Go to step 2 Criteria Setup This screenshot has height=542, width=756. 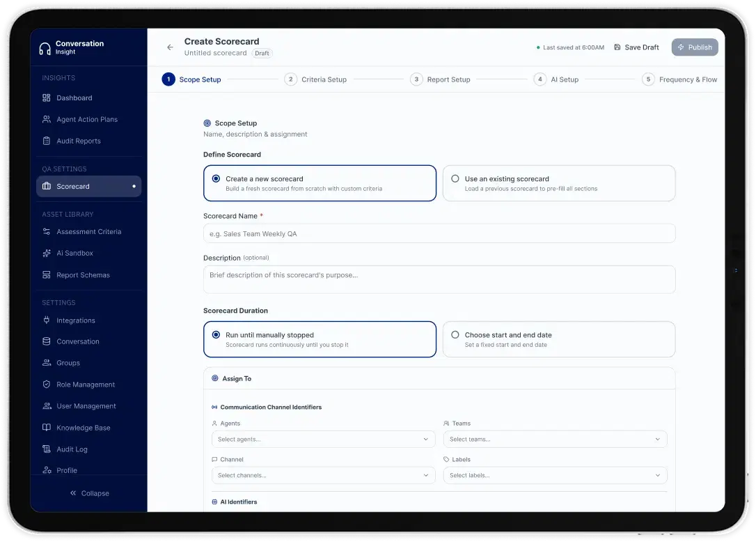tap(316, 79)
